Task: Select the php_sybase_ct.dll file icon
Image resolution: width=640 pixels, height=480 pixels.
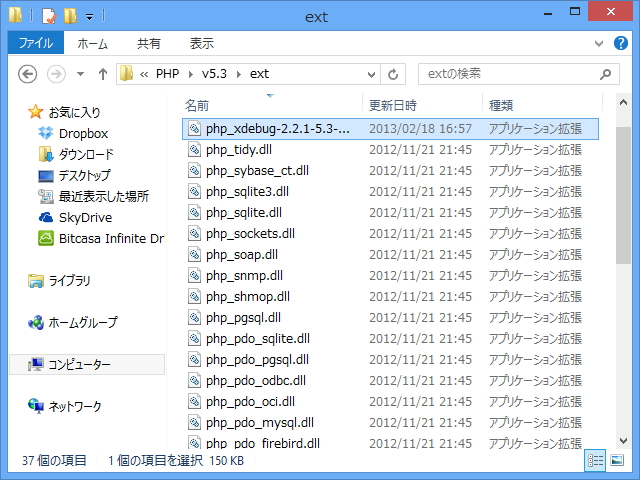Action: 194,171
